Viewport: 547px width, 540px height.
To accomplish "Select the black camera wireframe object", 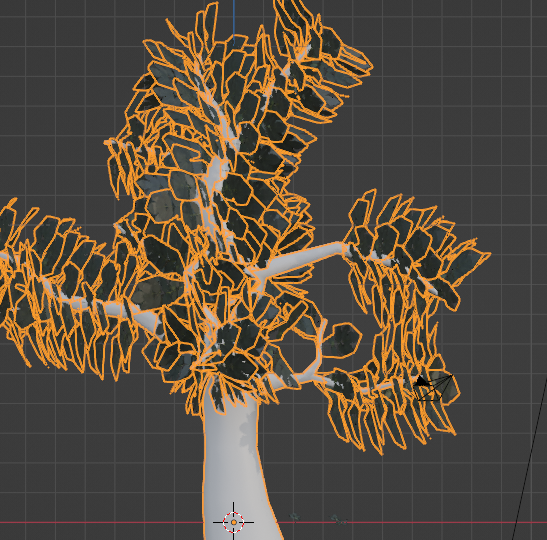I will [433, 387].
